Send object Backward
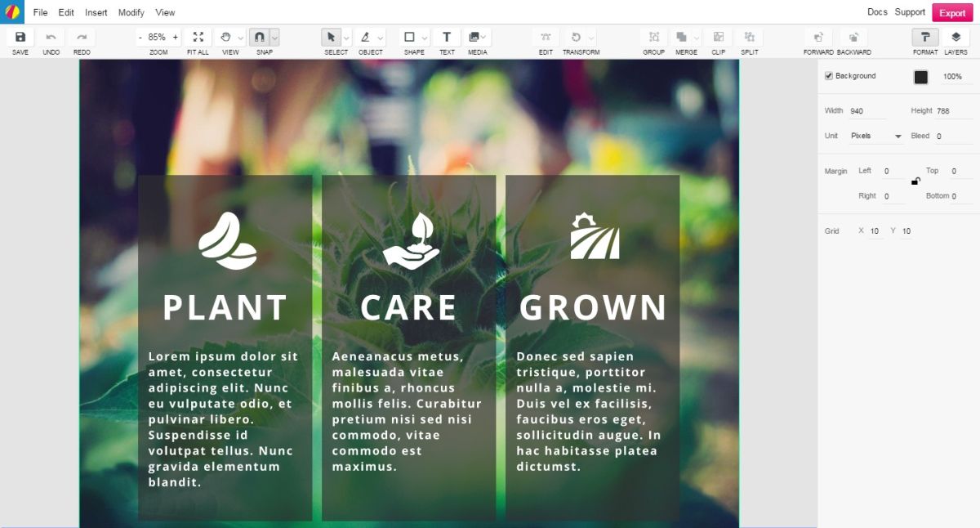This screenshot has width=980, height=528. 853,37
